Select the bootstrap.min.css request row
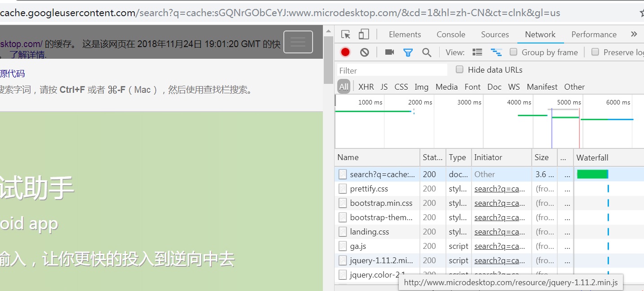The image size is (644, 291). [x=489, y=203]
